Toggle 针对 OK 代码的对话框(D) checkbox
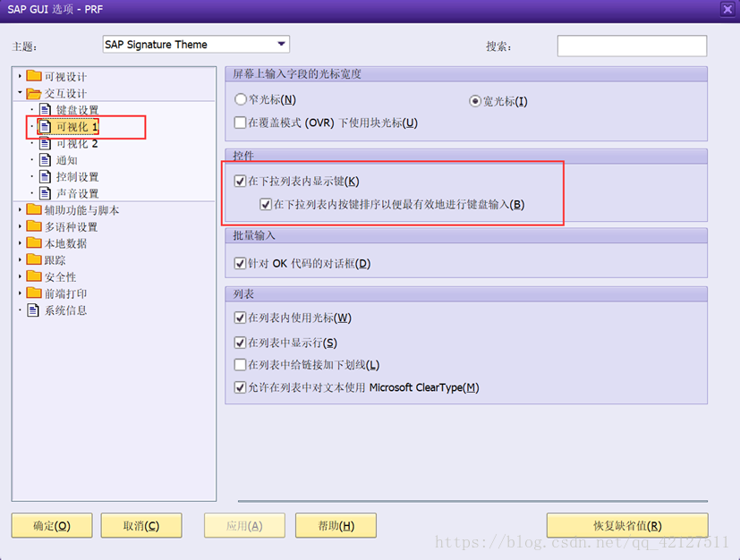This screenshot has width=740, height=560. coord(240,263)
